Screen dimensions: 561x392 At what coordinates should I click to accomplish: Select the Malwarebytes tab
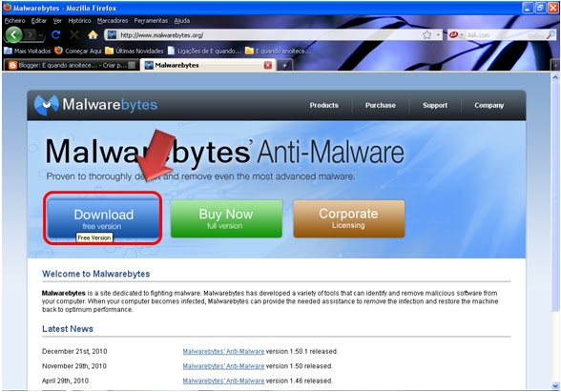pos(208,65)
